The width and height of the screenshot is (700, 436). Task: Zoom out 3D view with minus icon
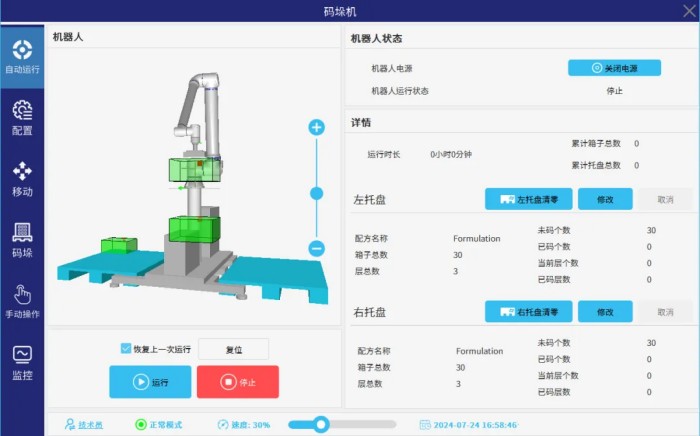[x=317, y=249]
